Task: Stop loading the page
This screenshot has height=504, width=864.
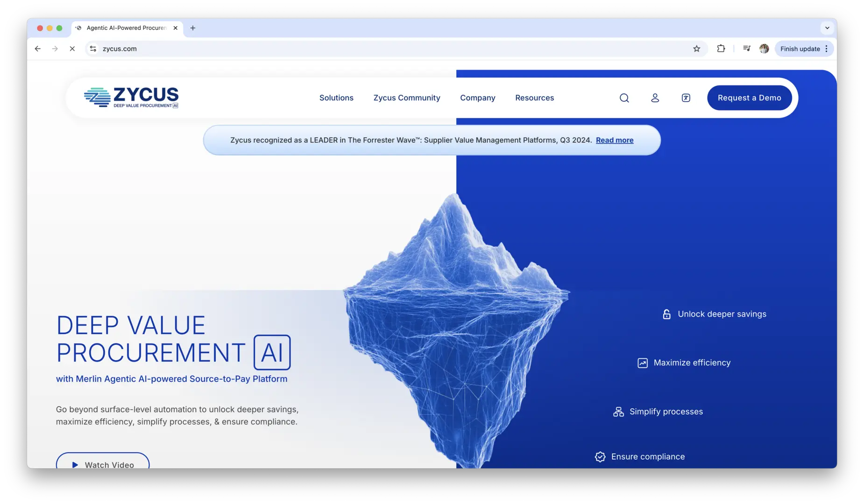Action: click(72, 49)
